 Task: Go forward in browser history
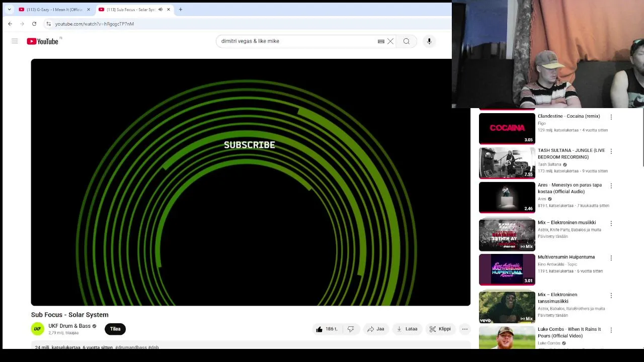point(22,24)
